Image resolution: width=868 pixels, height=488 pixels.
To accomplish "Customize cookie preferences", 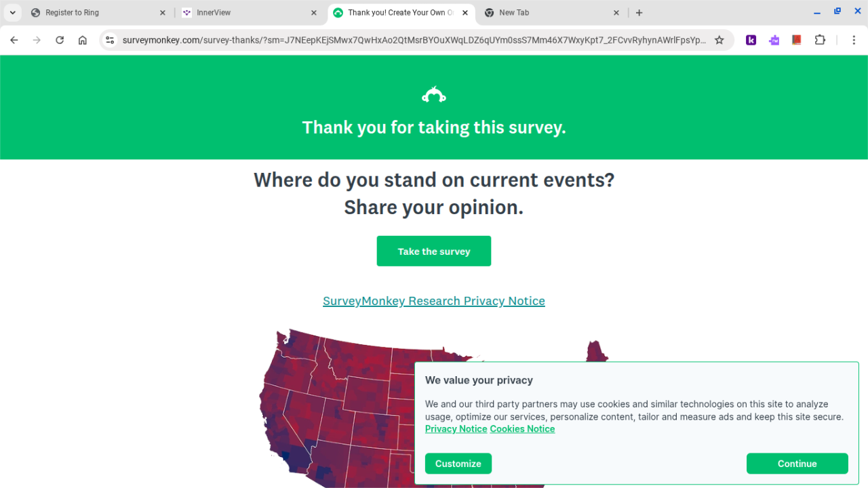I will (x=458, y=464).
